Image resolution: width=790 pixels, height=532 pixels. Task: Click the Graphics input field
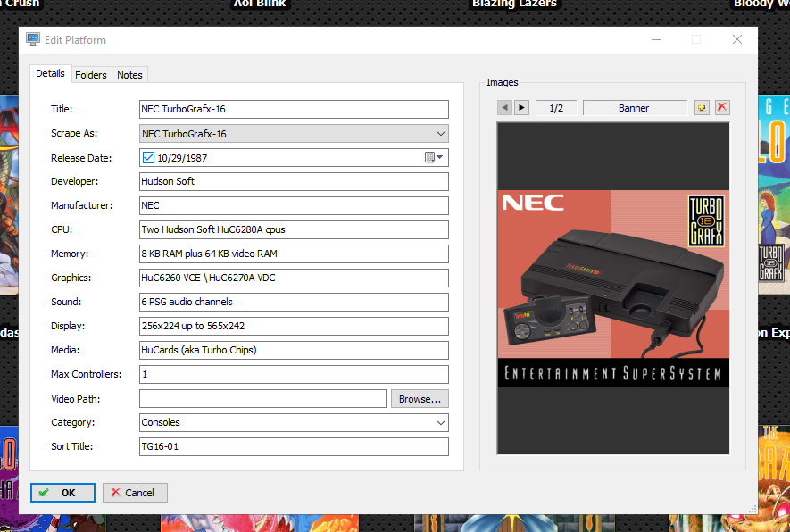(x=294, y=278)
